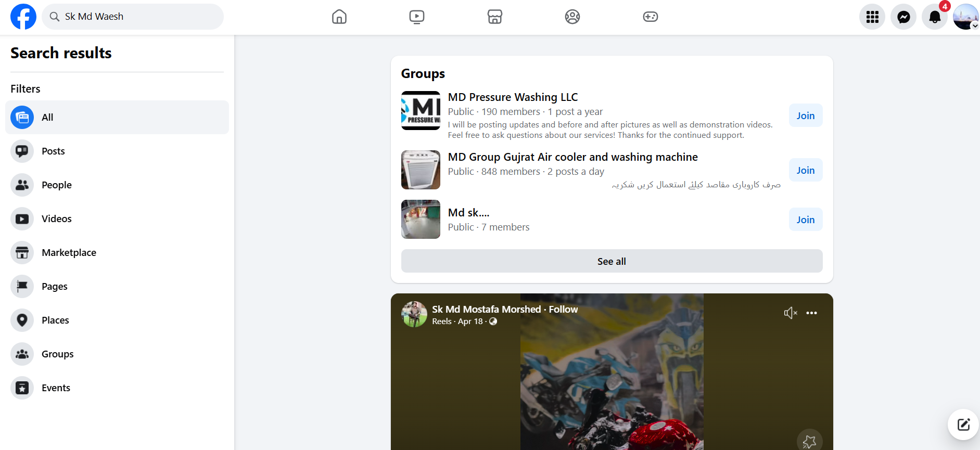Screen dimensions: 980x450
Task: Filter results by Marketplace
Action: (117, 252)
